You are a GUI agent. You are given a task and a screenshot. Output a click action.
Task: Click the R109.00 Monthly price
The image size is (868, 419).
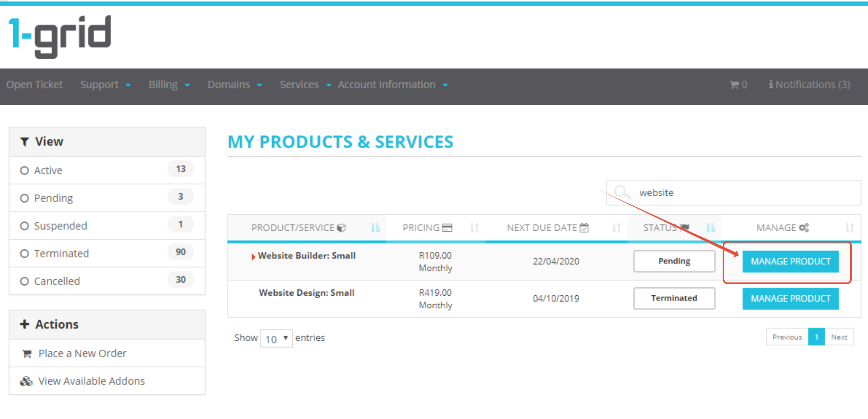click(x=435, y=261)
